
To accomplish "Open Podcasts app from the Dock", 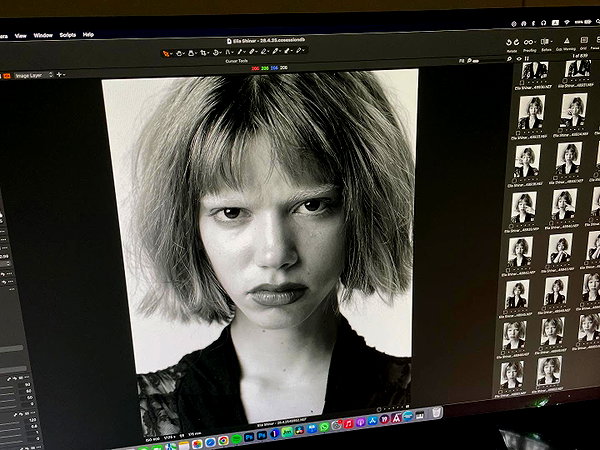I will (360, 422).
